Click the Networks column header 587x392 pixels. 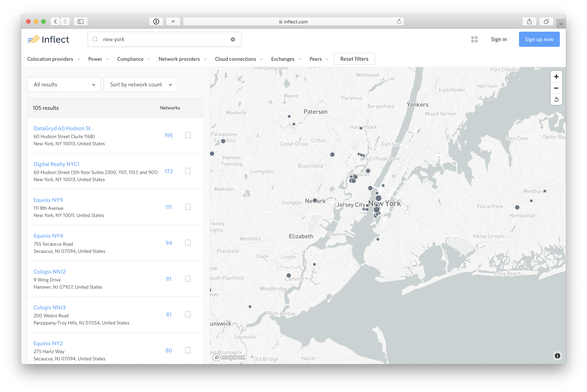(x=170, y=108)
